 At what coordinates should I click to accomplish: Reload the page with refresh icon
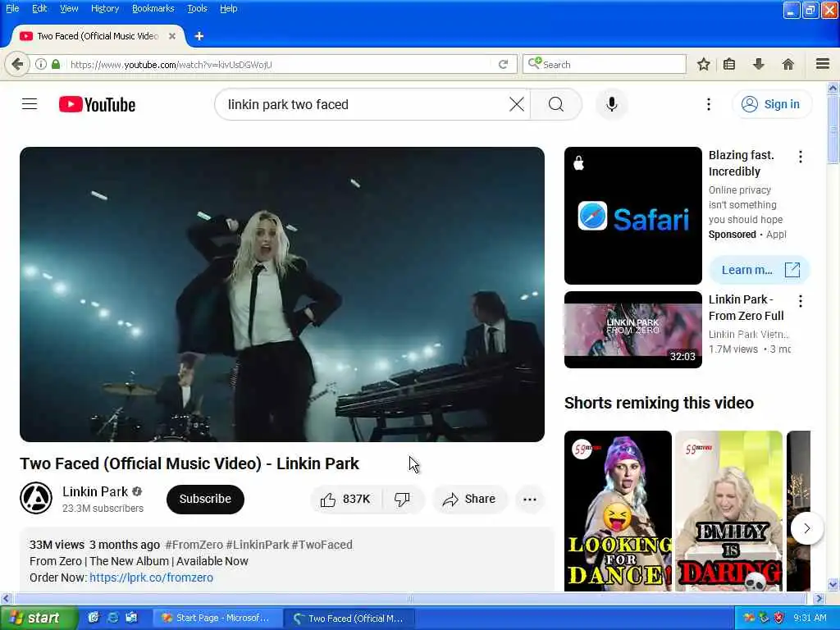[503, 64]
